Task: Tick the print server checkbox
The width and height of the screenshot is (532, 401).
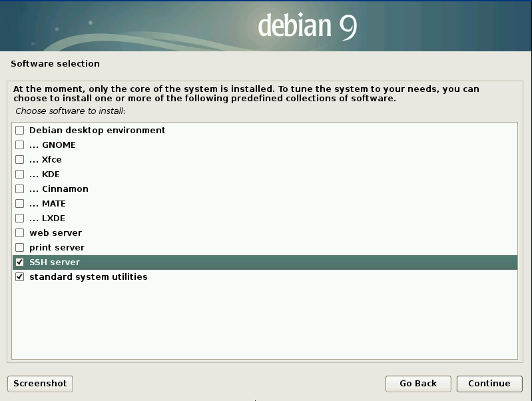Action: coord(19,248)
